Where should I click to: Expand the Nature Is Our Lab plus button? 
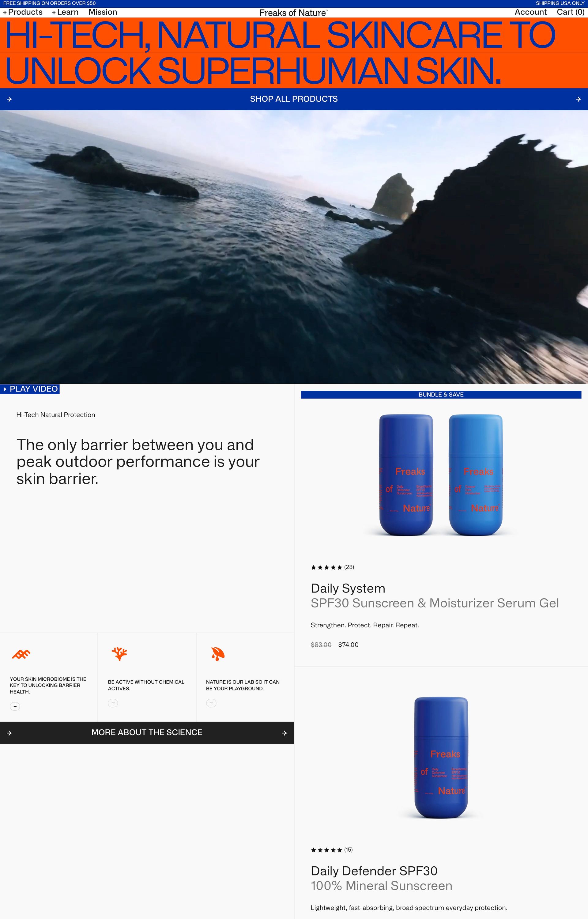click(x=211, y=703)
